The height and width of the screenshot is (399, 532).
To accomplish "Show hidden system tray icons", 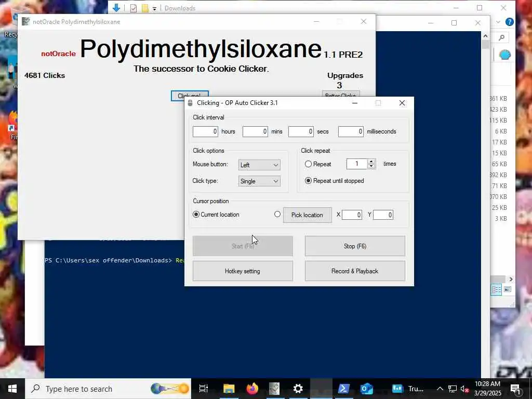I will pos(440,389).
